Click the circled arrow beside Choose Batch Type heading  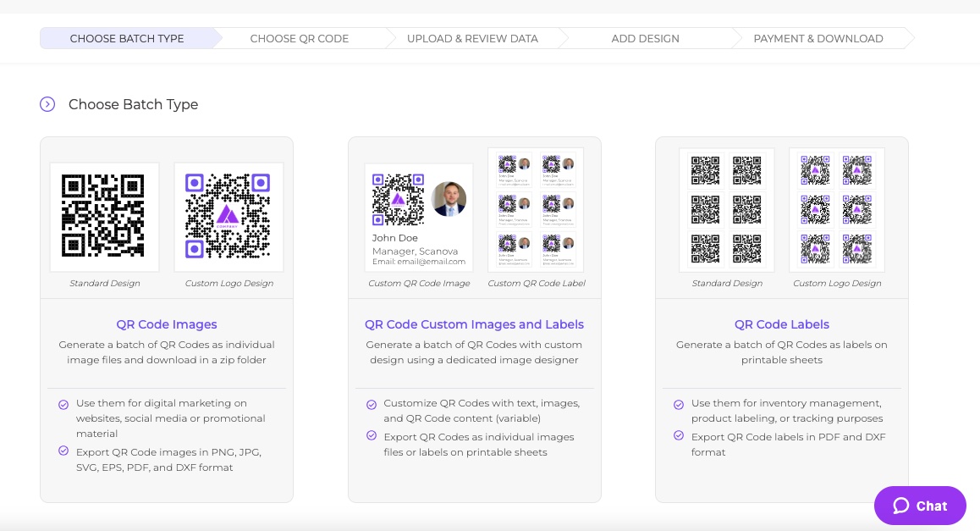47,104
